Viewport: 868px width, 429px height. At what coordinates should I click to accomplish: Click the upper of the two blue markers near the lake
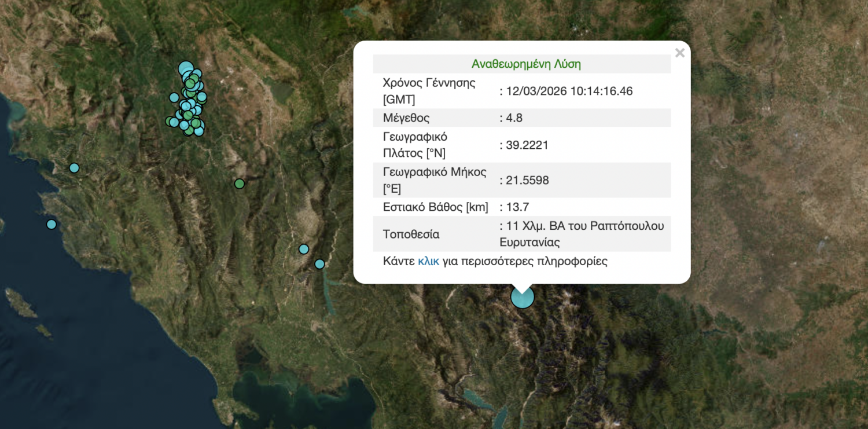[x=304, y=249]
